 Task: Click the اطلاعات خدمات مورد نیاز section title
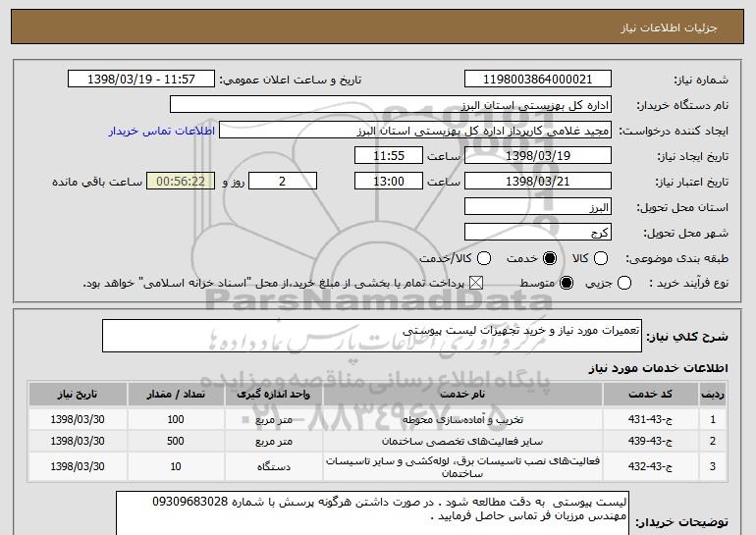[x=659, y=368]
